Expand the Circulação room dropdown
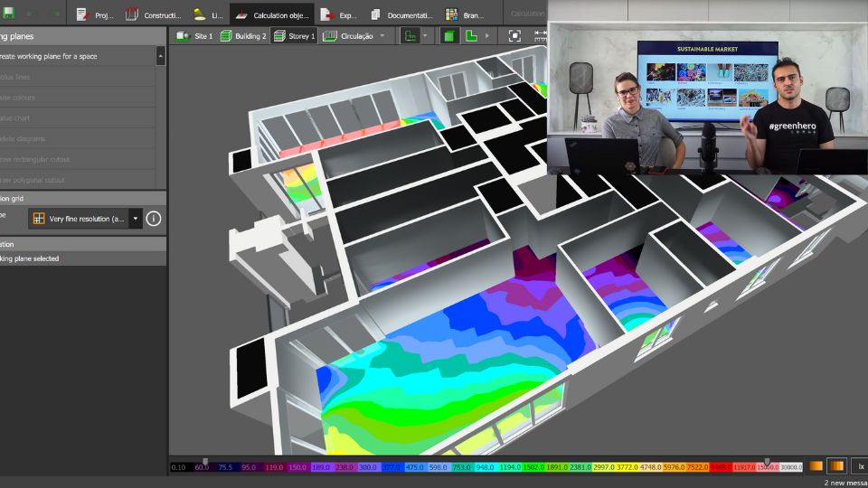This screenshot has height=488, width=868. (x=382, y=36)
